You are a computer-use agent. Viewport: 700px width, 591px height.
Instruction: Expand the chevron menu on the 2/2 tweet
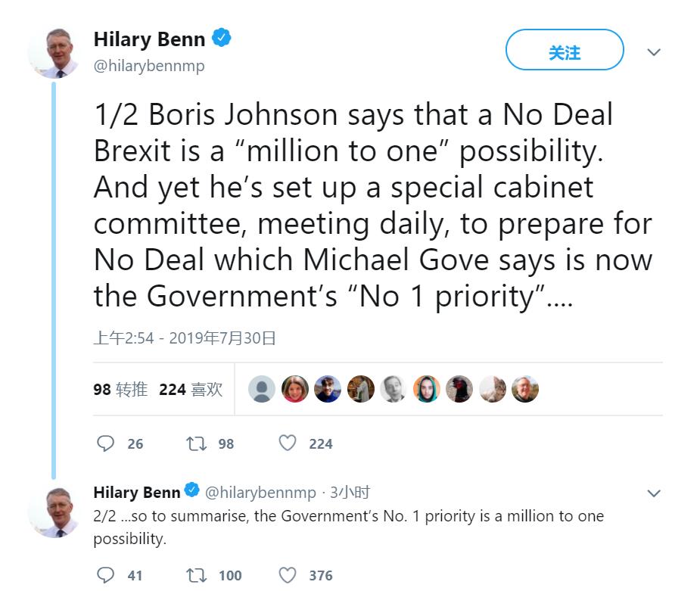[654, 493]
